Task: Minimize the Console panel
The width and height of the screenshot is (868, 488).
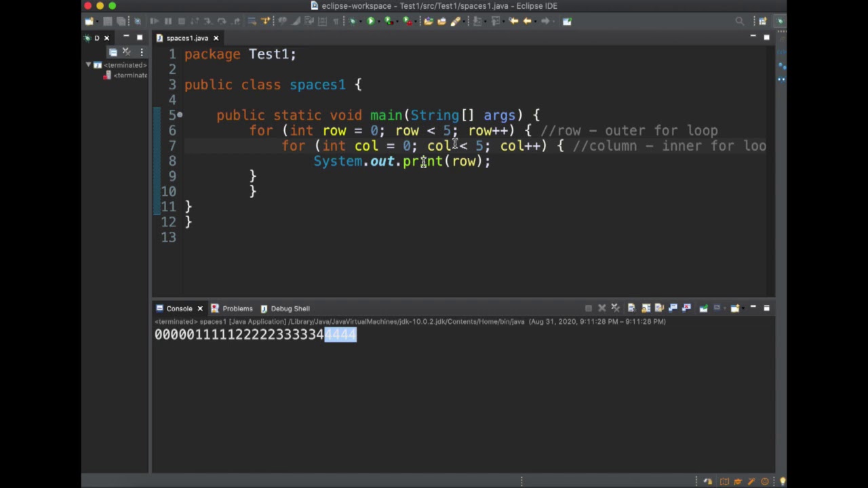Action: pyautogui.click(x=753, y=308)
